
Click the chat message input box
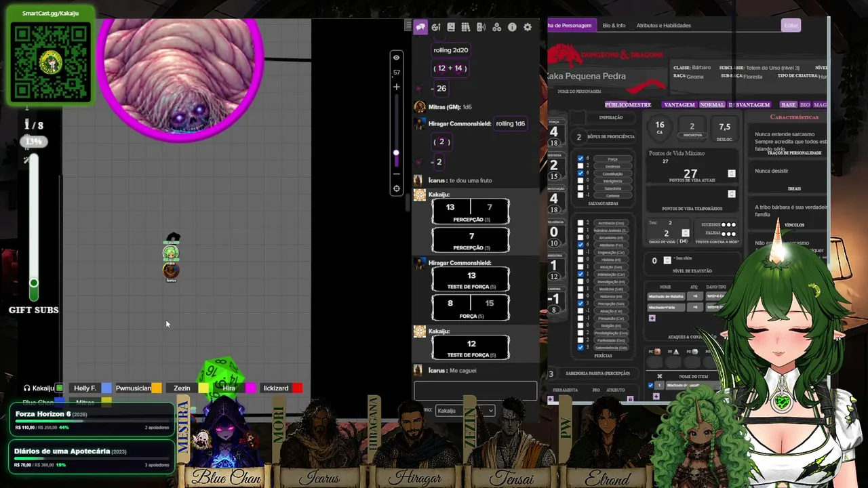pos(475,390)
